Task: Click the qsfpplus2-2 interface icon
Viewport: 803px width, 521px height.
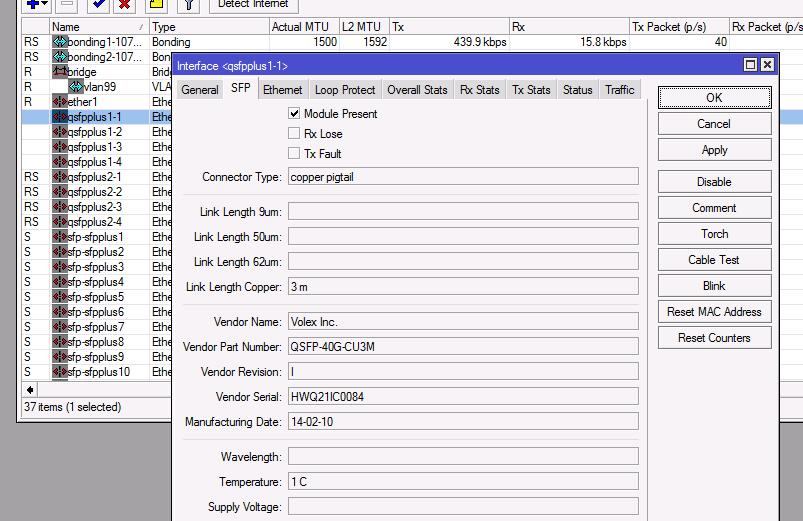Action: click(59, 192)
